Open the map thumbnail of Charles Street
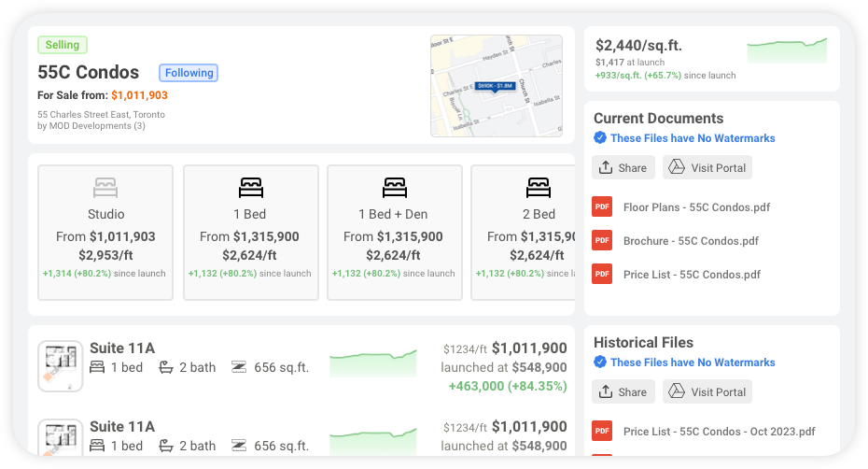Screen dimensions: 868x469 point(496,86)
